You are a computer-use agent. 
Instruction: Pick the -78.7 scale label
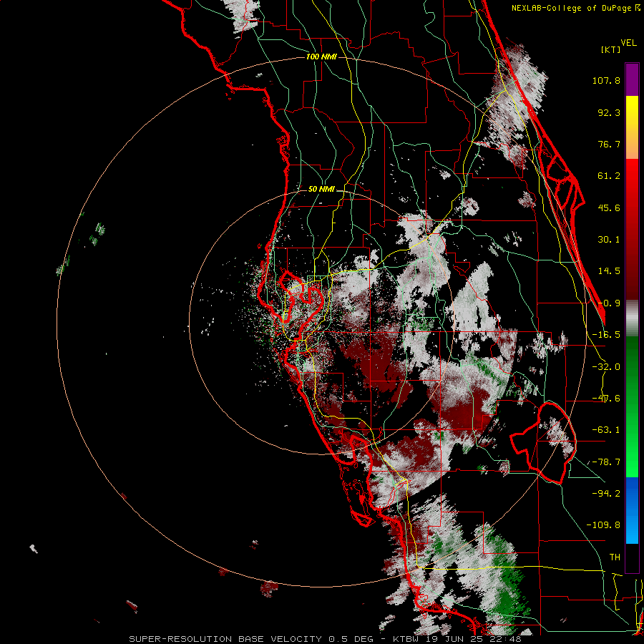click(x=606, y=462)
